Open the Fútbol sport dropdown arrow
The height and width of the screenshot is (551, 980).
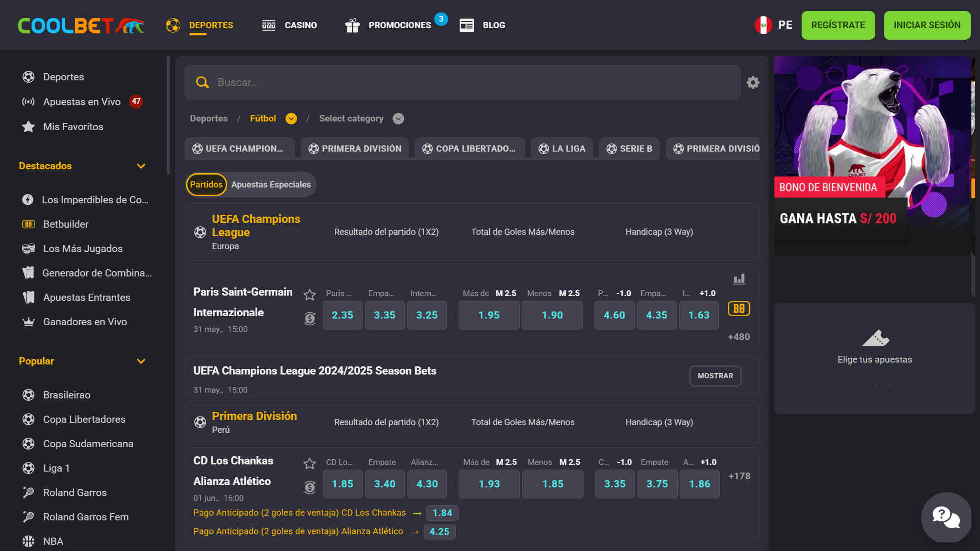(291, 119)
